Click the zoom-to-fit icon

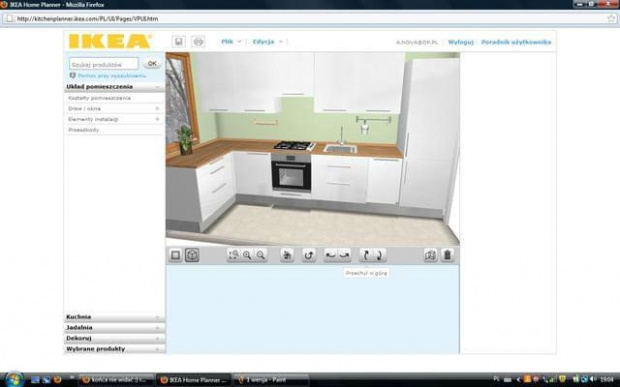tap(234, 255)
